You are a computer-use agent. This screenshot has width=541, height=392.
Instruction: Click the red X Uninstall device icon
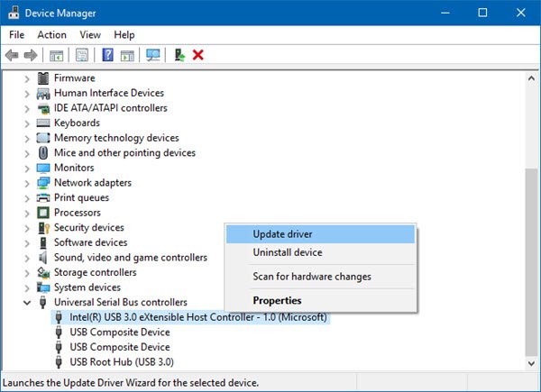[197, 55]
